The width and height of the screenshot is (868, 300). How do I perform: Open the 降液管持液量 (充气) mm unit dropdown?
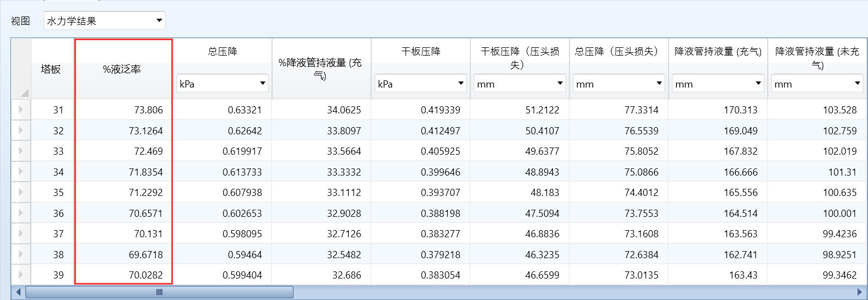pyautogui.click(x=718, y=84)
